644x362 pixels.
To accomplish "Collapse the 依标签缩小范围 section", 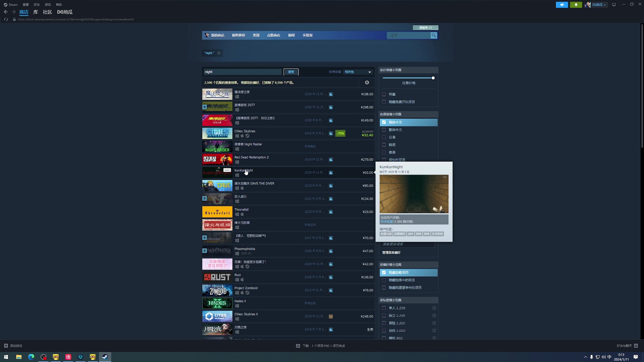I will click(409, 300).
